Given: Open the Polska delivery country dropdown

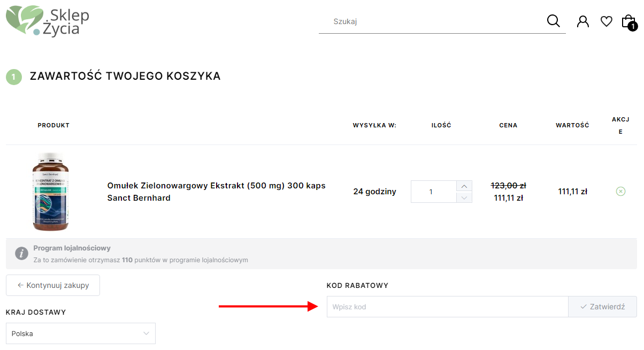Looking at the screenshot, I should 81,333.
